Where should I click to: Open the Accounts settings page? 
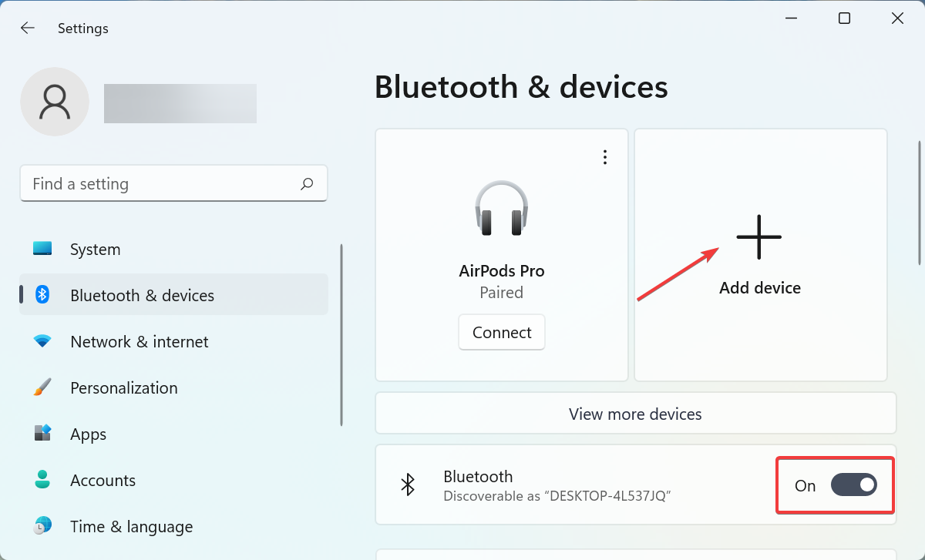103,480
